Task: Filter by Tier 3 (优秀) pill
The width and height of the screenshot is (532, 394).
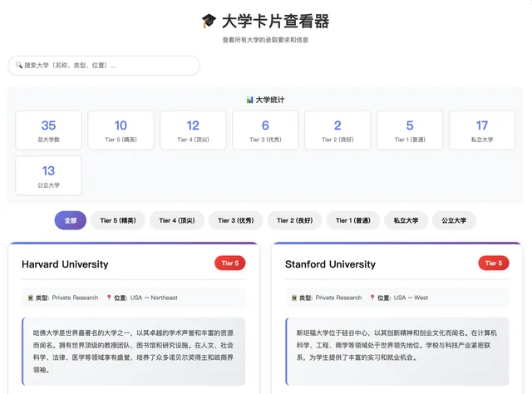Action: (x=236, y=220)
